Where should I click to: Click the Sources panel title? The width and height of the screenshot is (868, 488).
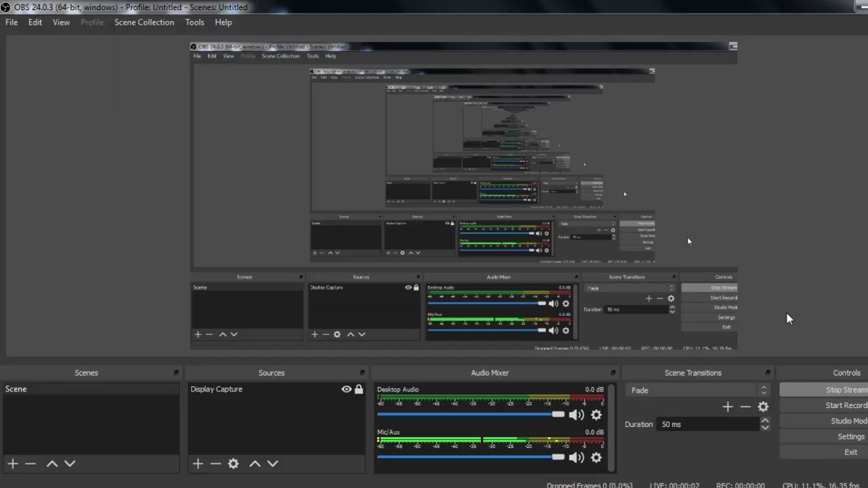coord(271,373)
